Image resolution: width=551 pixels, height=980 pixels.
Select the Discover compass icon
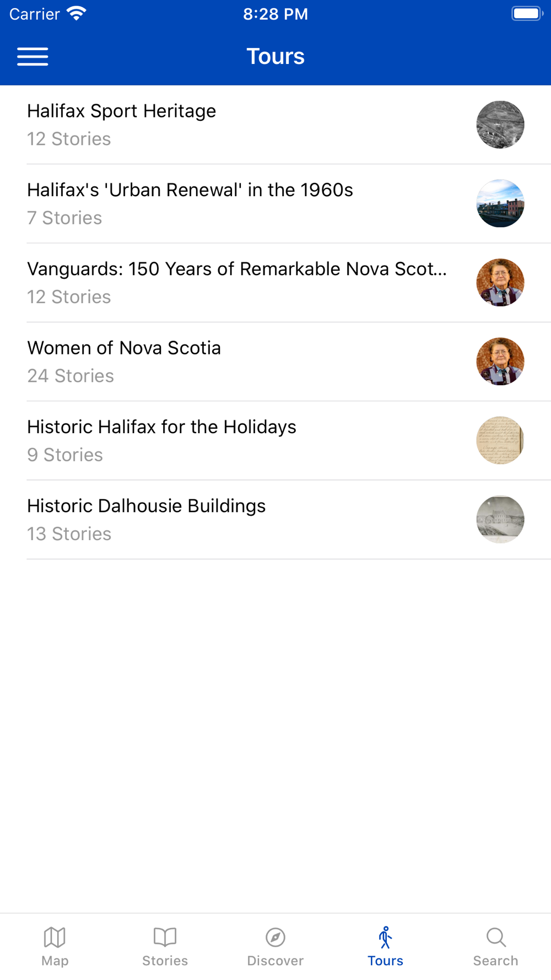point(275,936)
